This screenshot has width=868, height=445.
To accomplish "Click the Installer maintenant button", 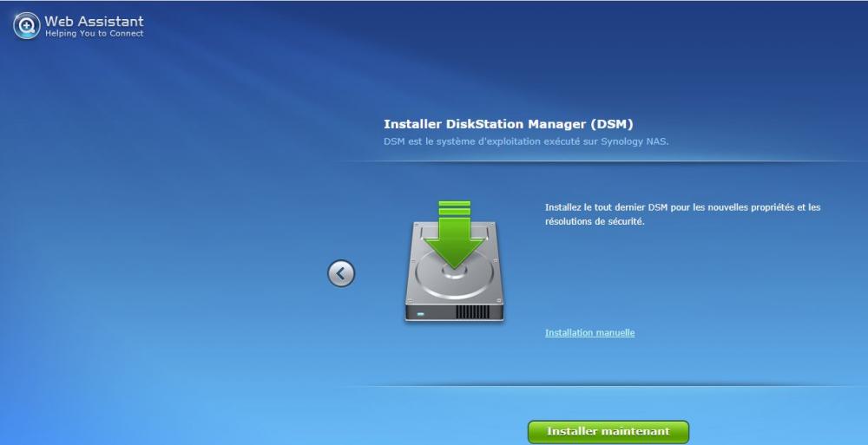I will coord(608,432).
